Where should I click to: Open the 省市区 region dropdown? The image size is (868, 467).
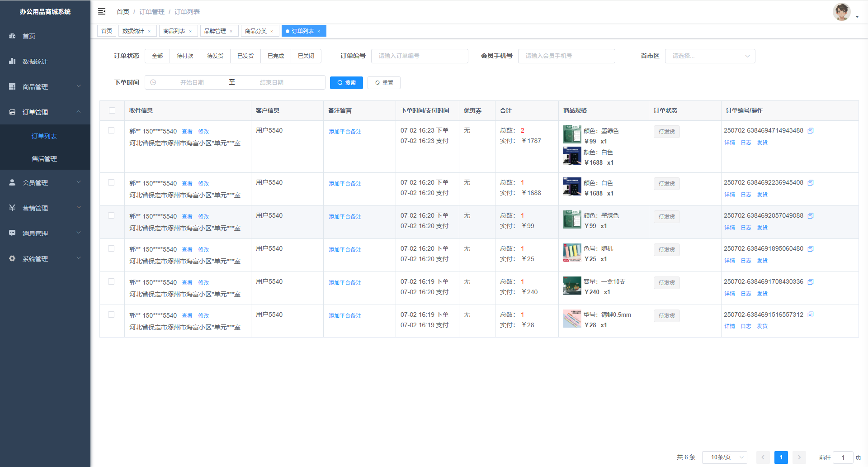[x=710, y=56]
